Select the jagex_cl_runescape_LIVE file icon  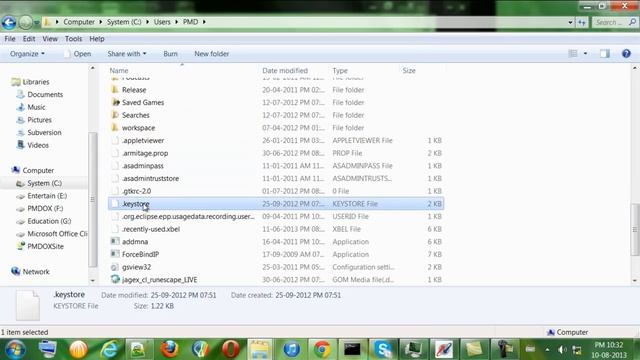click(x=116, y=280)
